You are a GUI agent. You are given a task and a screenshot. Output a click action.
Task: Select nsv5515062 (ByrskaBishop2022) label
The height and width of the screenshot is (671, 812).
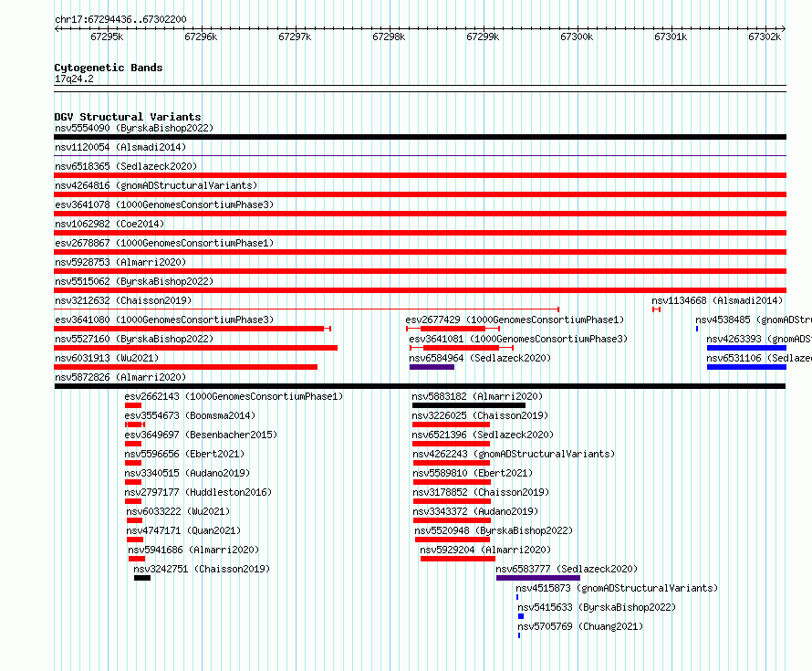pos(134,281)
